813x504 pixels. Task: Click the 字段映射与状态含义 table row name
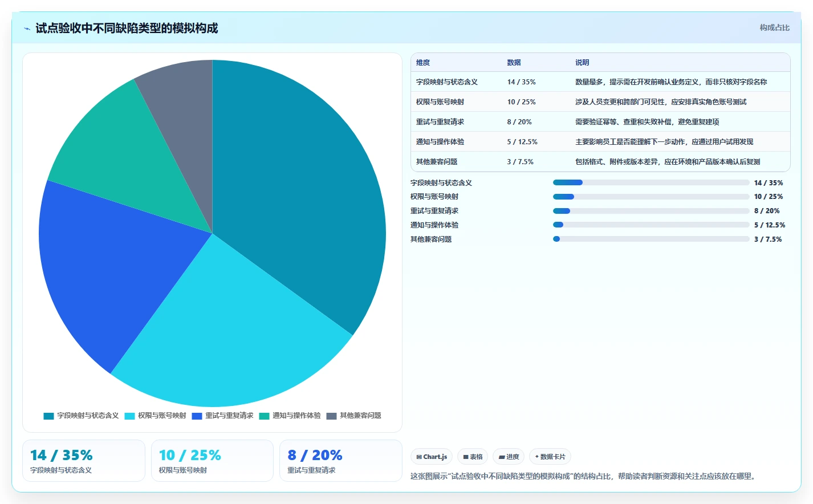[x=447, y=82]
